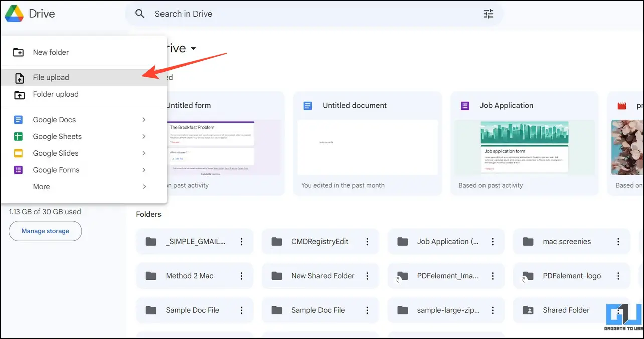This screenshot has height=339, width=644.
Task: Click the mac screenies folder icon
Action: [528, 242]
